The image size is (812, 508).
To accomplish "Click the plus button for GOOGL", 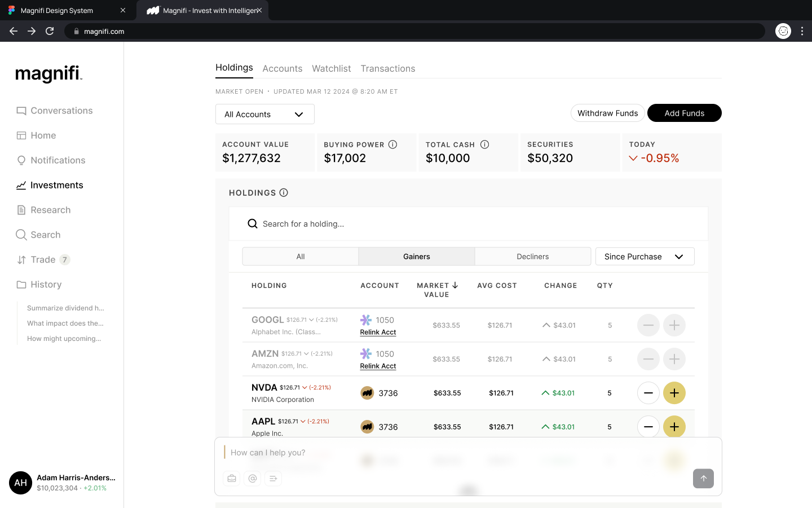I will pos(674,325).
